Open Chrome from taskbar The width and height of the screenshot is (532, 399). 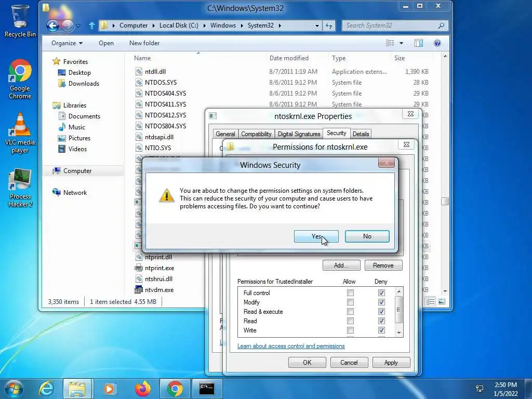point(175,389)
